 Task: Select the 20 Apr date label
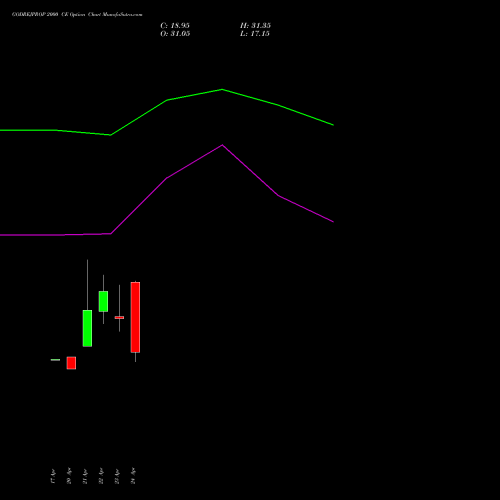[x=69, y=476]
